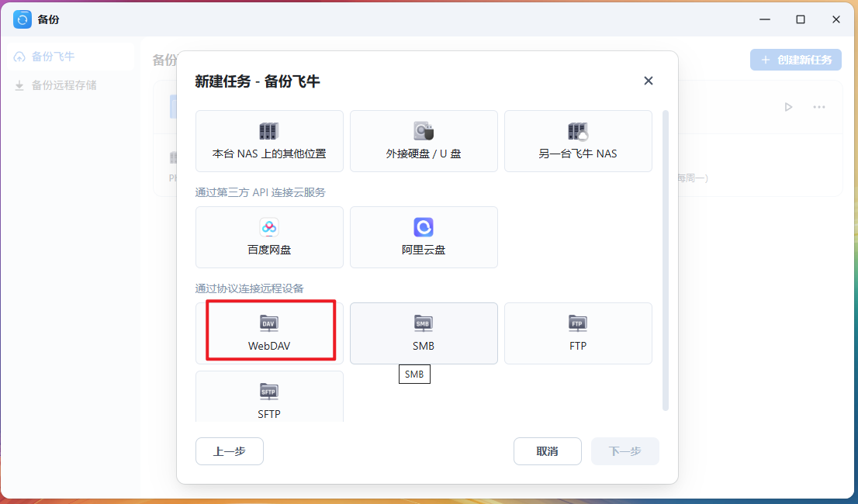This screenshot has height=504, width=858.
Task: Open the task more options ellipsis
Action: tap(818, 107)
